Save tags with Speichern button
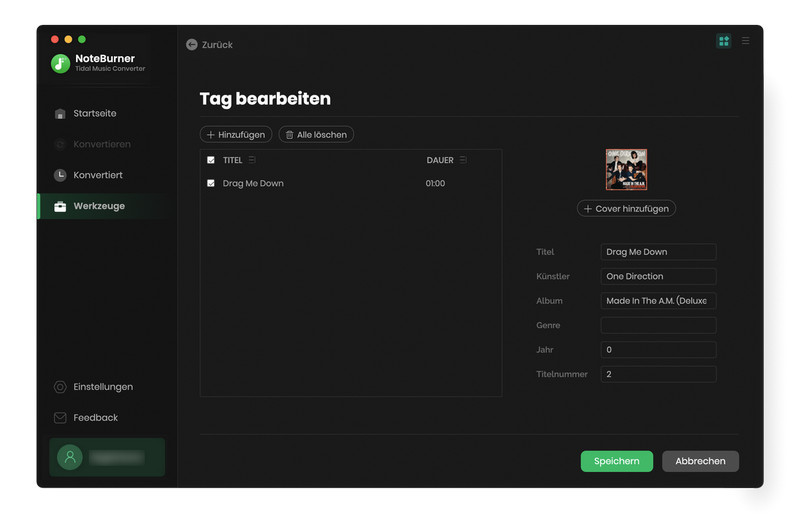The height and width of the screenshot is (518, 800). (616, 461)
